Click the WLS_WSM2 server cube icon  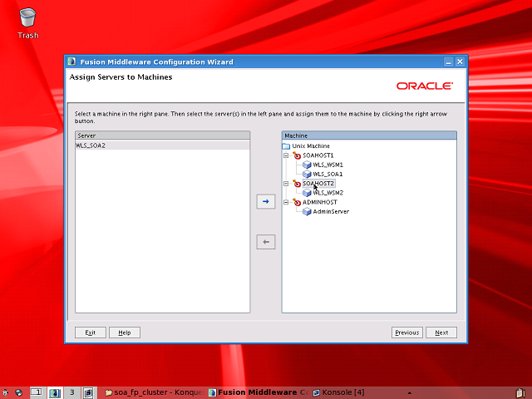coord(307,193)
